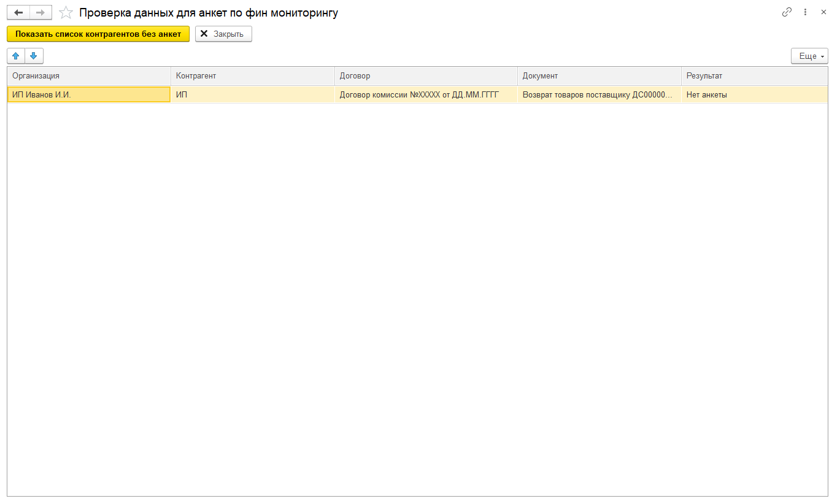Select the Нет анкеты result cell

click(755, 94)
